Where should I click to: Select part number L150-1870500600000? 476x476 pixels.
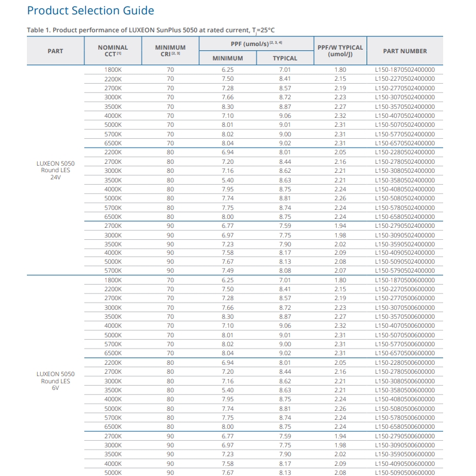(x=405, y=280)
